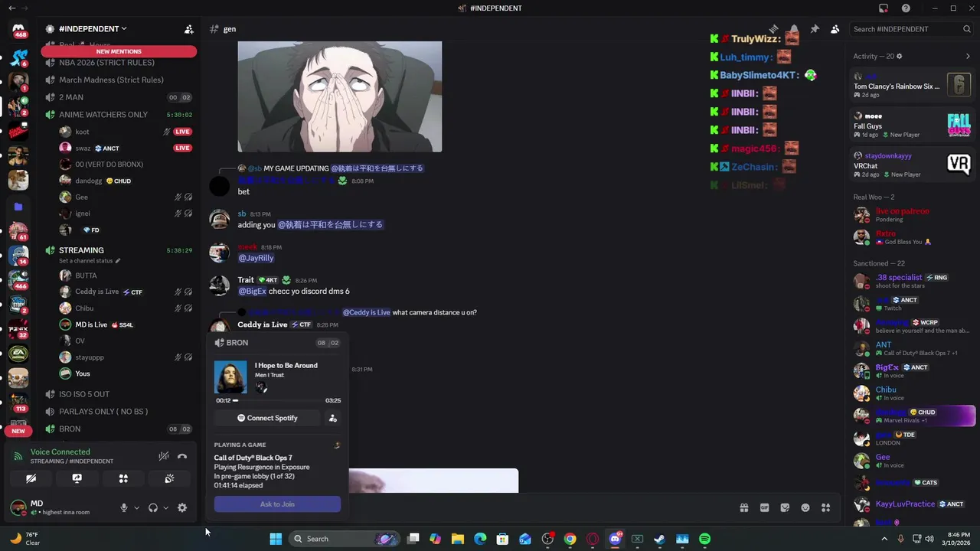Open PARLAYS ONLY ( NO BS ) channel
Image resolution: width=980 pixels, height=551 pixels.
(119, 411)
